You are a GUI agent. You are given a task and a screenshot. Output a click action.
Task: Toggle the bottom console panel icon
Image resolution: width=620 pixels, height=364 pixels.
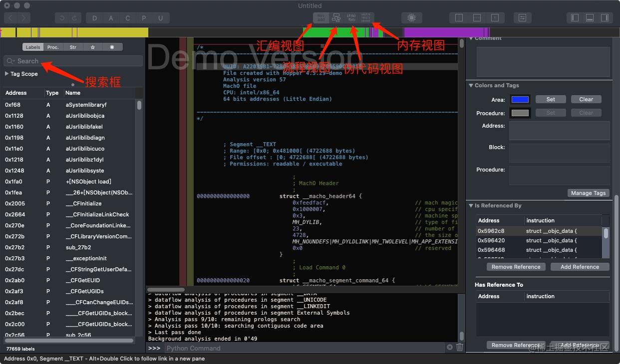click(590, 18)
